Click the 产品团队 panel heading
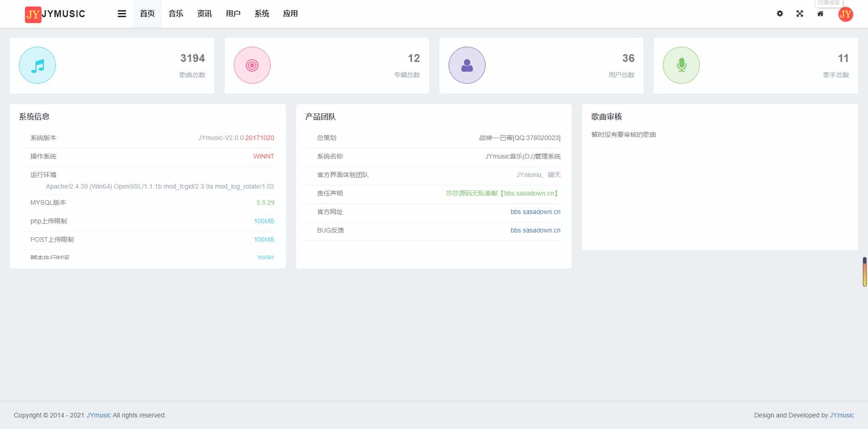Image resolution: width=868 pixels, height=429 pixels. point(321,116)
